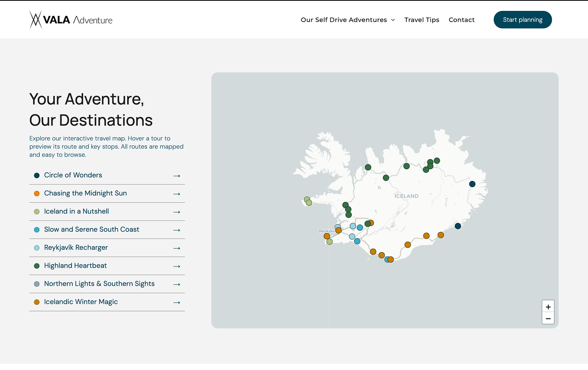The width and height of the screenshot is (588, 370).
Task: Click the Start planning button
Action: [x=523, y=20]
